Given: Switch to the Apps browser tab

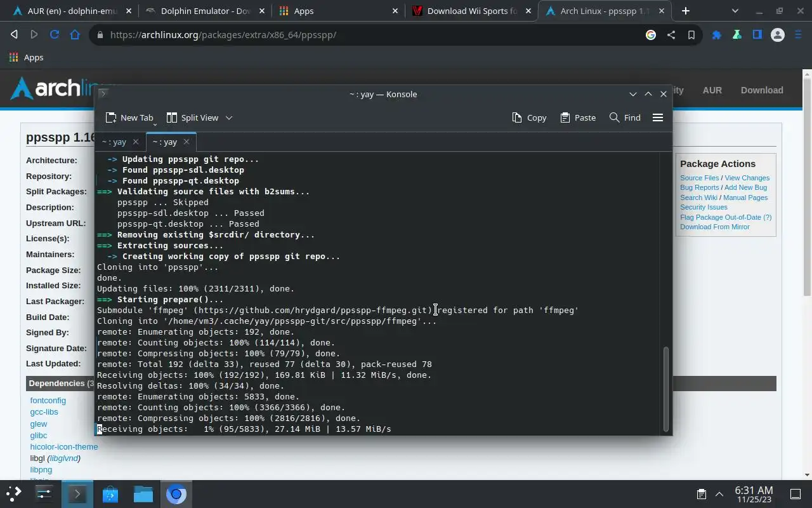Looking at the screenshot, I should pyautogui.click(x=338, y=11).
